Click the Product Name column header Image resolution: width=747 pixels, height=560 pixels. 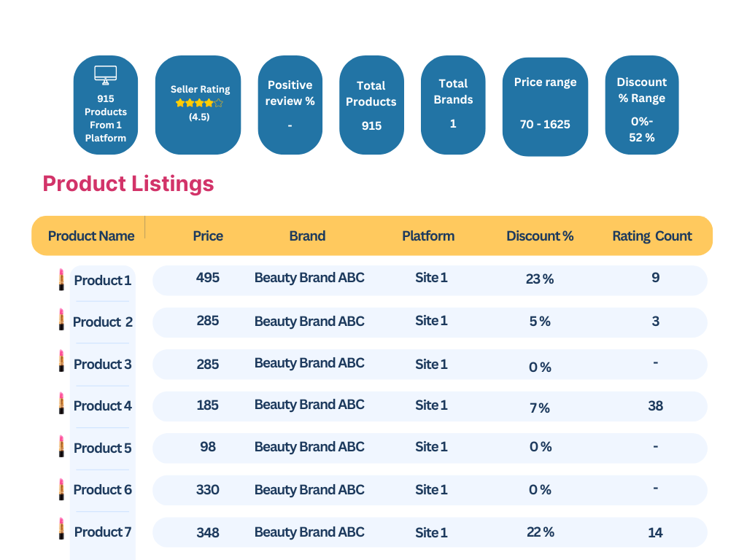91,236
